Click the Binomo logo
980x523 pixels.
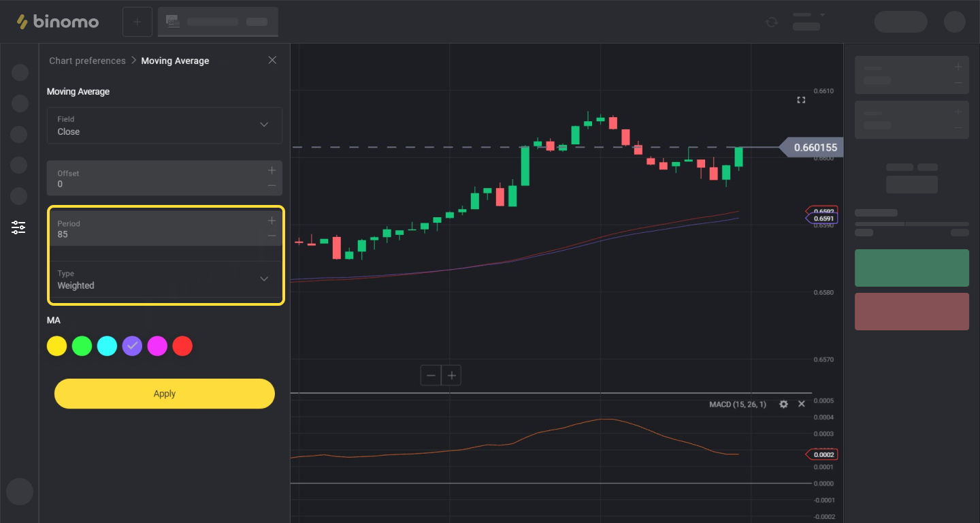58,22
